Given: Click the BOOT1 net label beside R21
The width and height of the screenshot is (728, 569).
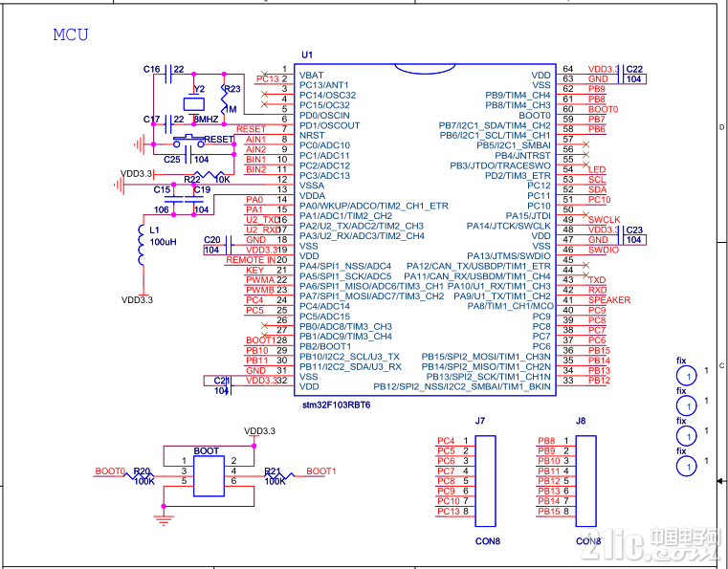Looking at the screenshot, I should [x=320, y=471].
